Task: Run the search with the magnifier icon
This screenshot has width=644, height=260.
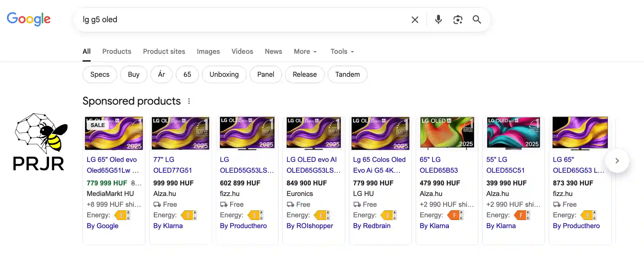Action: [x=477, y=19]
